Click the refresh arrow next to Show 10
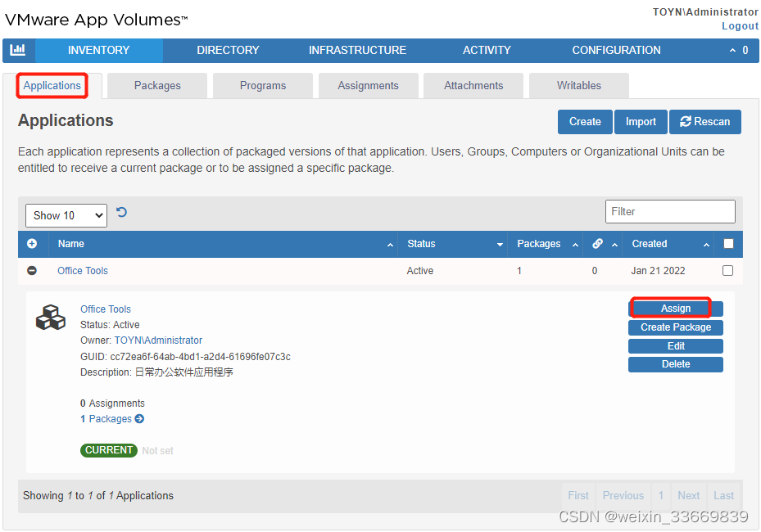 122,213
